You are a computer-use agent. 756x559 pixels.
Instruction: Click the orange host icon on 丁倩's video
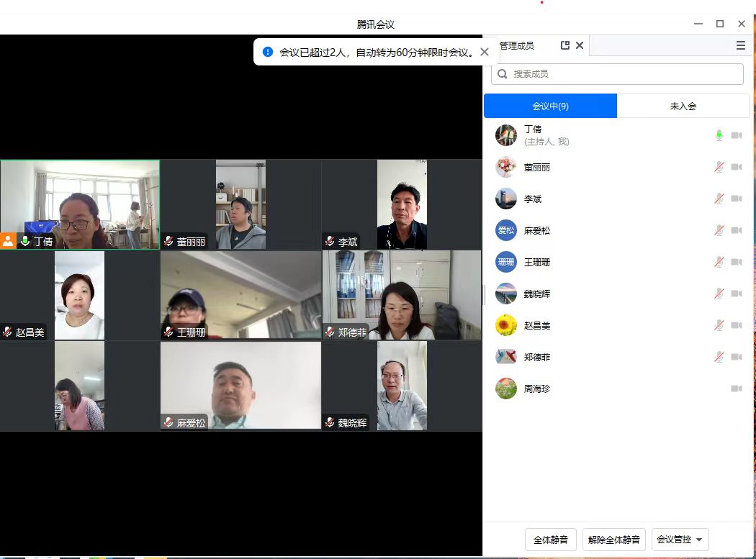point(8,241)
